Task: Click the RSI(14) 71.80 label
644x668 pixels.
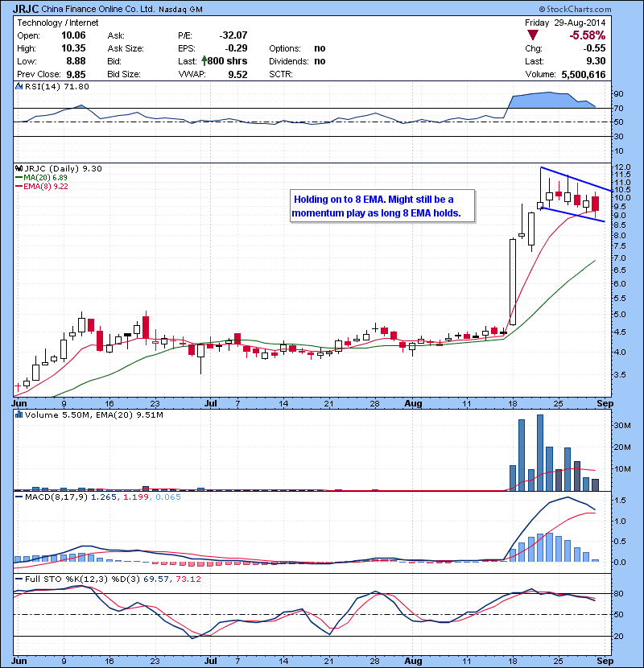Action: pos(57,86)
